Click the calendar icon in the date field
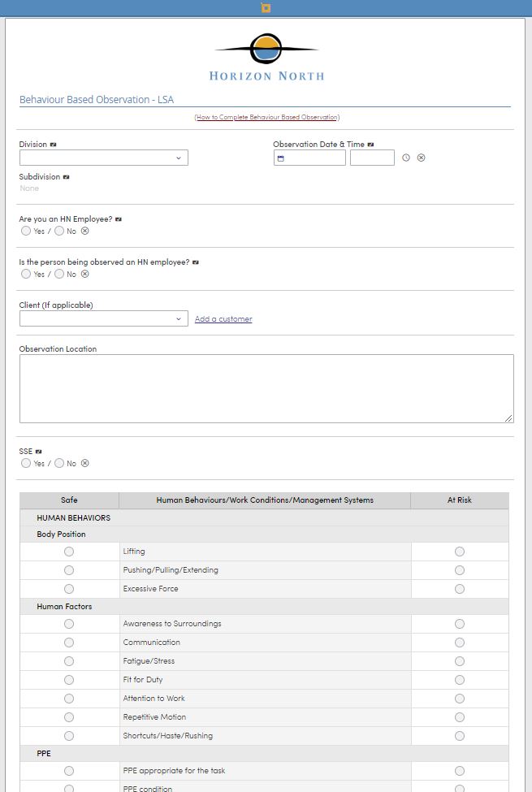Image resolution: width=532 pixels, height=792 pixels. (281, 158)
